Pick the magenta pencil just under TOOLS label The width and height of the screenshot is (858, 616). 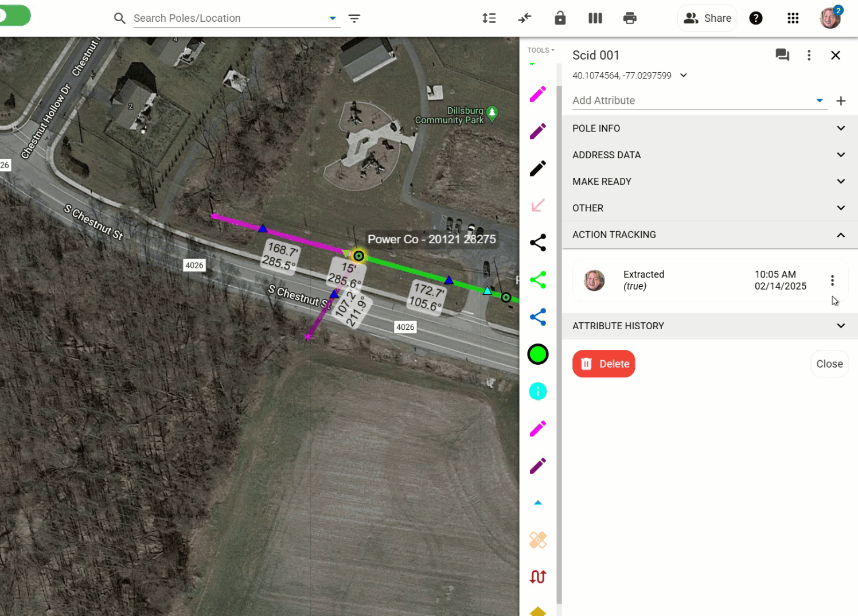point(537,94)
